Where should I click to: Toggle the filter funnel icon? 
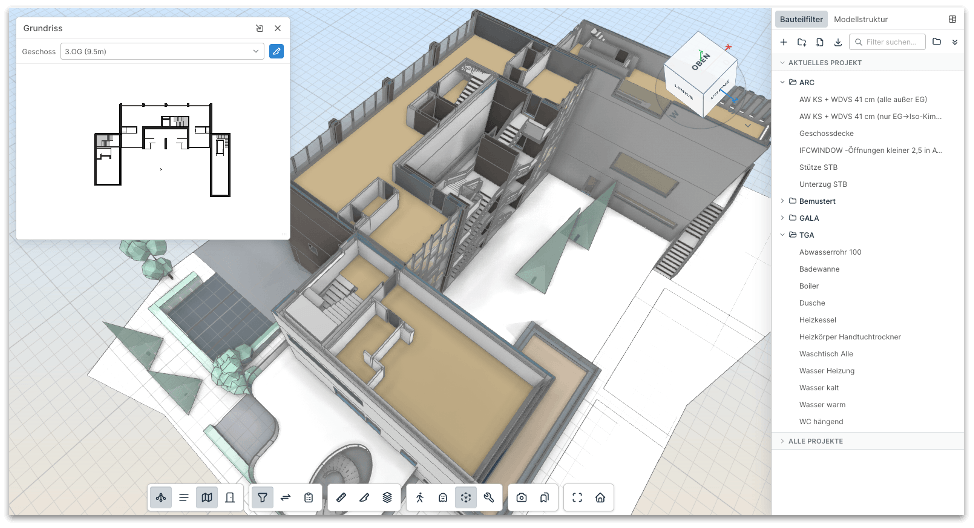[263, 498]
